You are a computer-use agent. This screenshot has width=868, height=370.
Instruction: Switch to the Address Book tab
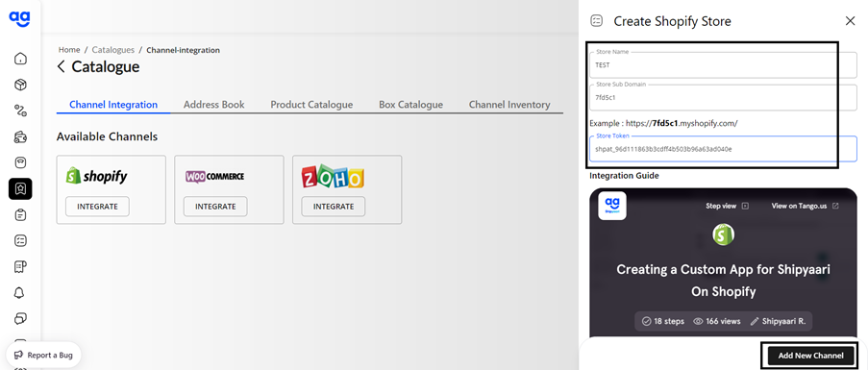[x=213, y=105]
